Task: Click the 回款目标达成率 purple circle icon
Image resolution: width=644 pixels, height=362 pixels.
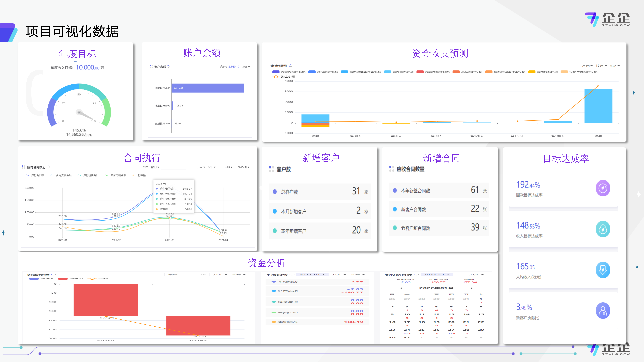Action: 603,188
